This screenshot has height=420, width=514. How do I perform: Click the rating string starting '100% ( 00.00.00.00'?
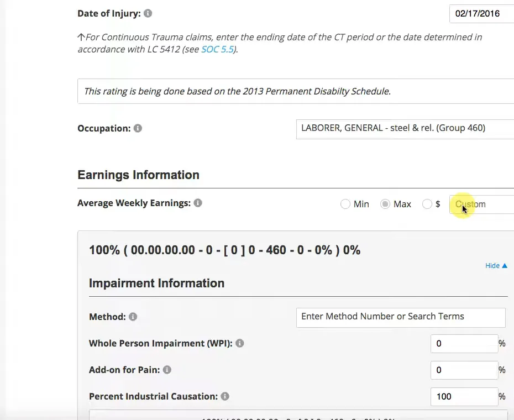tap(225, 250)
